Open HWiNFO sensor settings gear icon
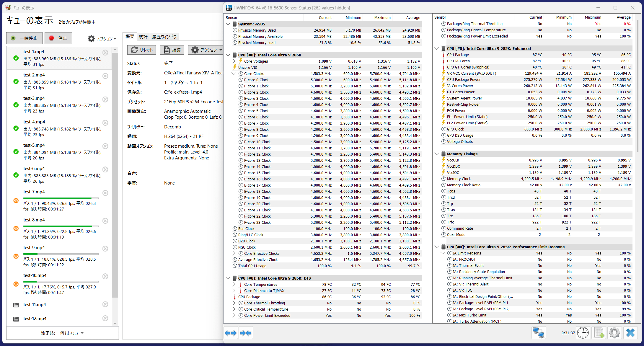The image size is (644, 346). tap(614, 333)
